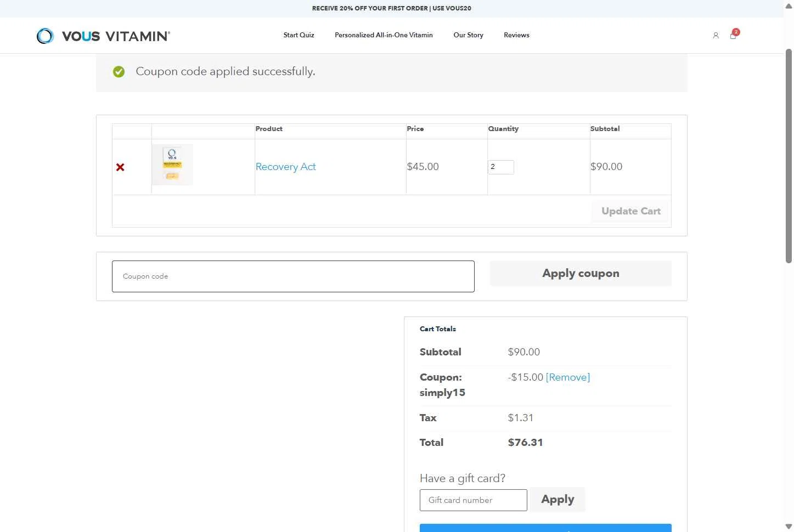The width and height of the screenshot is (794, 532).
Task: Click the $45.00 price cell
Action: coord(423,167)
